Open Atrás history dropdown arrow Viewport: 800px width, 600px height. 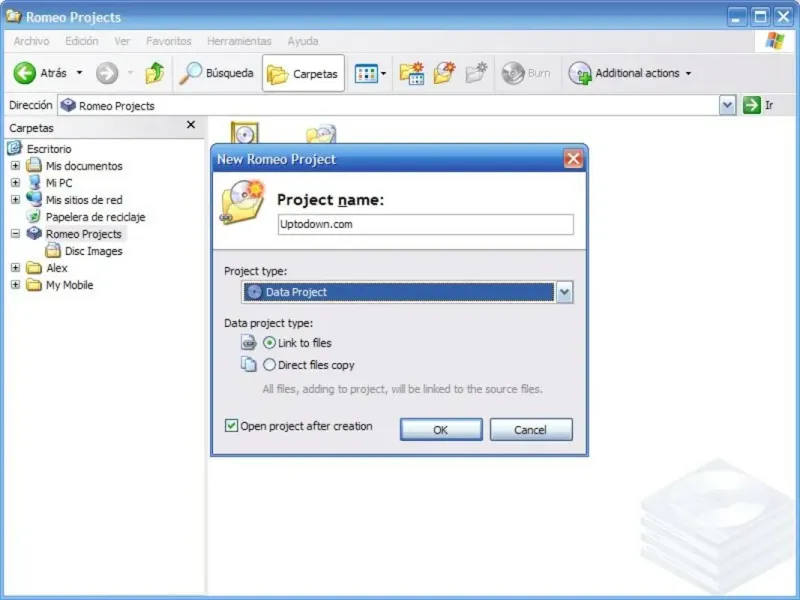(80, 73)
